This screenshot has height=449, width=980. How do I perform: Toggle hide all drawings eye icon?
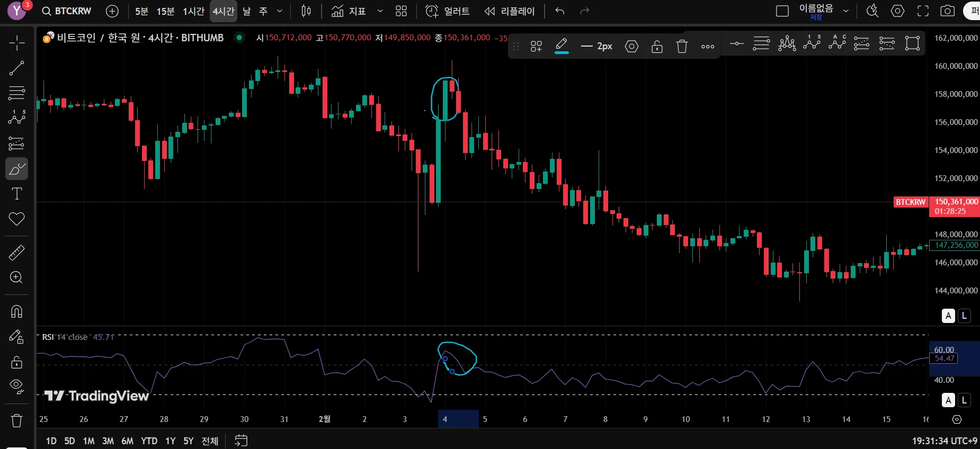pyautogui.click(x=16, y=387)
